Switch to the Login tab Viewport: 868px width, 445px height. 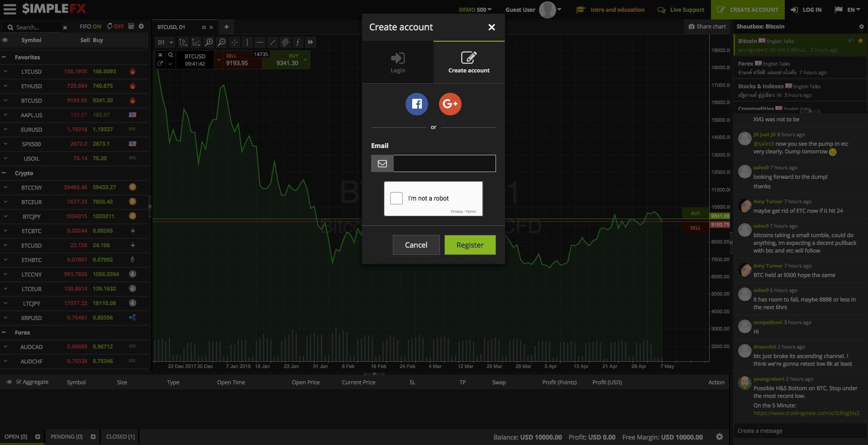pos(398,62)
